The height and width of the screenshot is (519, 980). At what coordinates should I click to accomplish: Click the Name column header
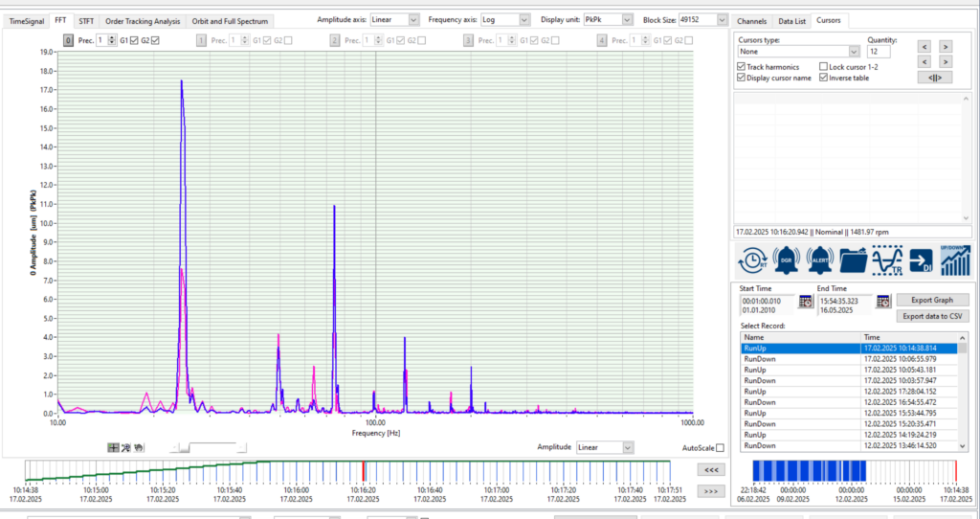801,338
